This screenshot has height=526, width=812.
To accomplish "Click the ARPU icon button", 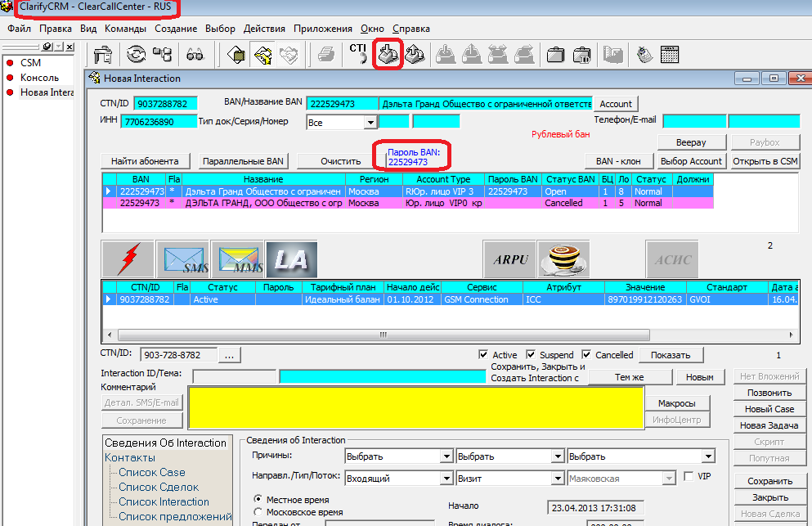I will (509, 259).
